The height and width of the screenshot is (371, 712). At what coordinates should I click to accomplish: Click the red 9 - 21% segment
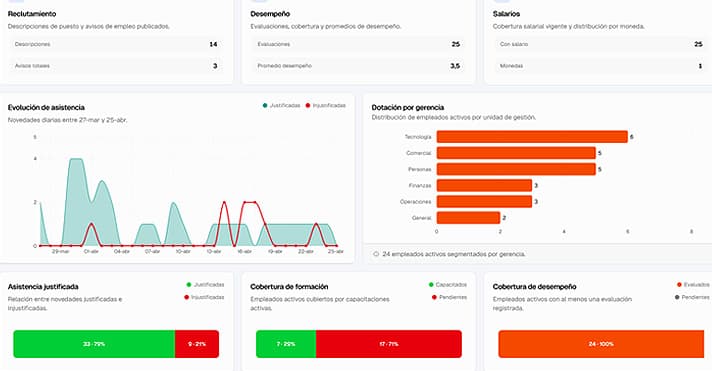[197, 344]
